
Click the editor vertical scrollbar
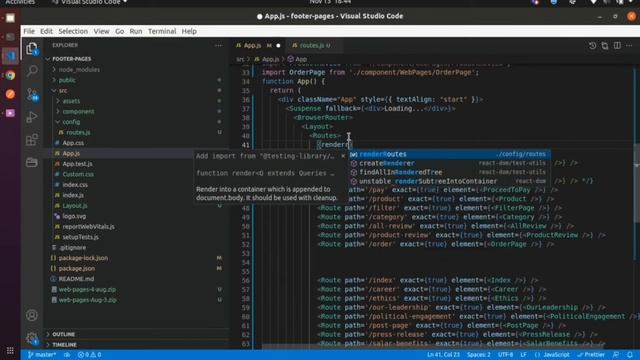636,184
